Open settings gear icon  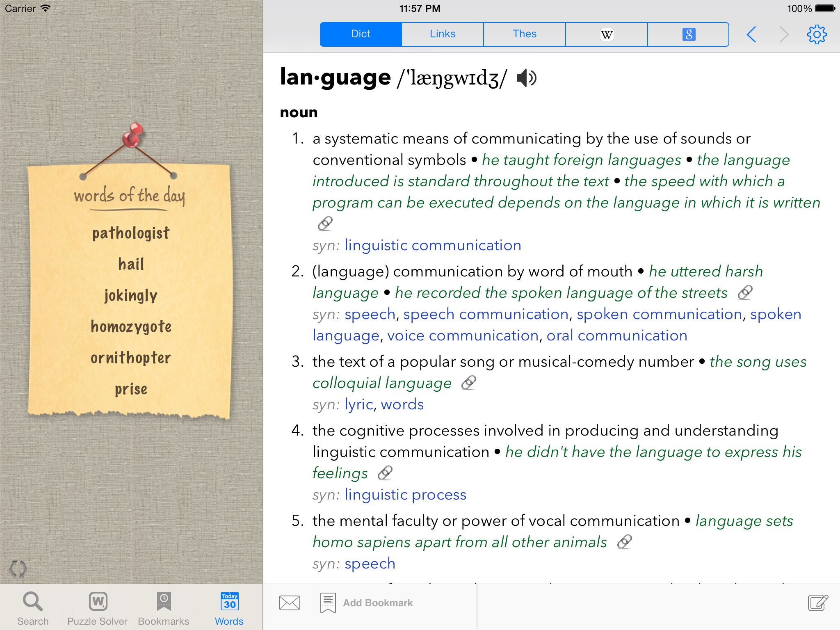tap(817, 34)
